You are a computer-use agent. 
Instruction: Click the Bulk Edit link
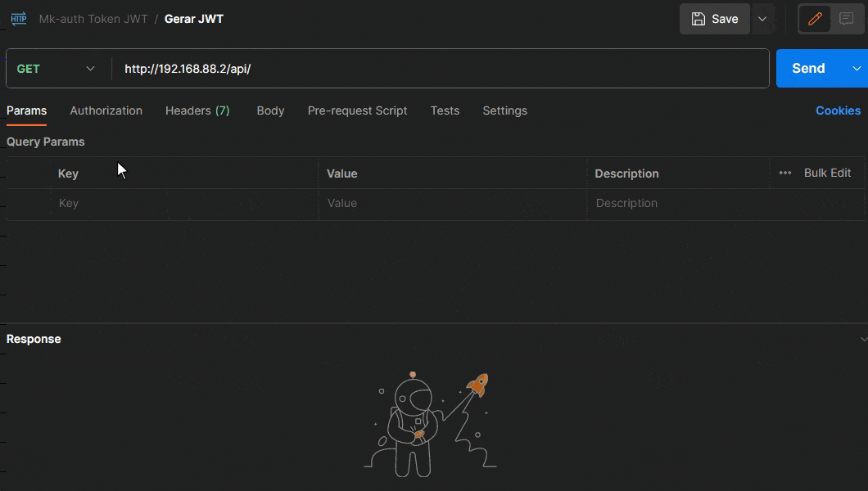(827, 173)
